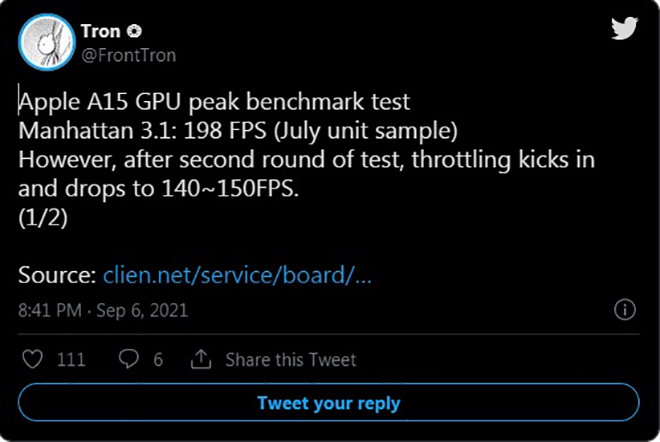Click the Manhattan 3.1: 198 FPS line
The width and height of the screenshot is (660, 442).
click(238, 131)
